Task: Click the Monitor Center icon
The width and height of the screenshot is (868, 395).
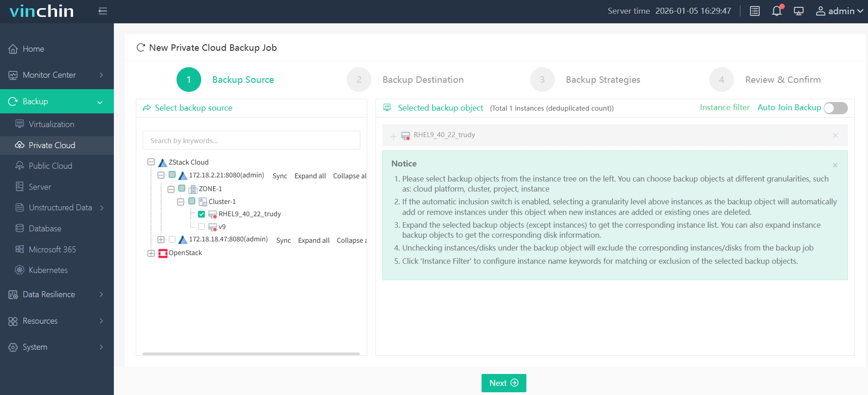Action: tap(13, 75)
